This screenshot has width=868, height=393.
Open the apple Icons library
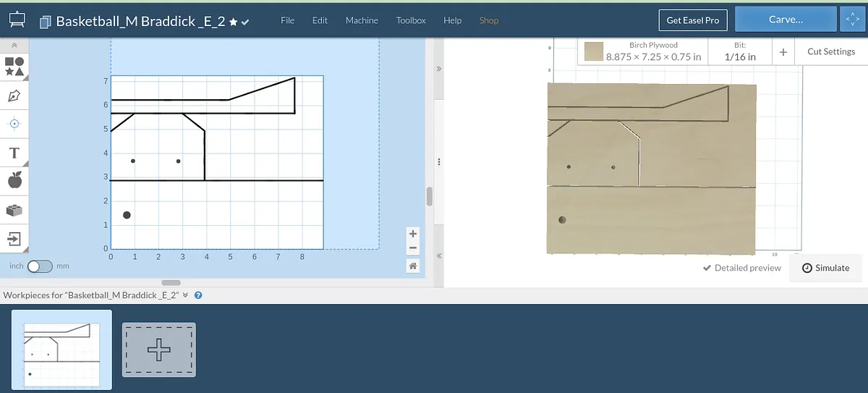point(14,181)
